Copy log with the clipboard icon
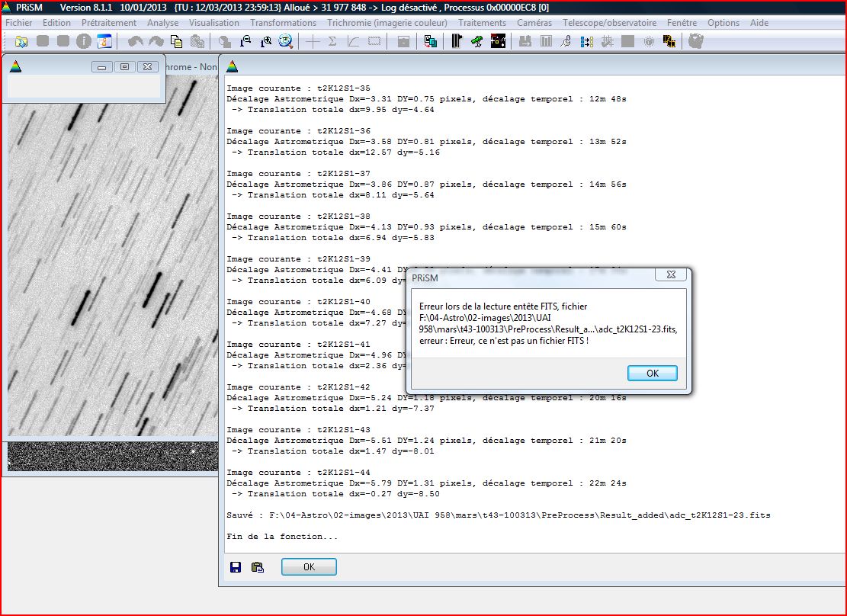Image resolution: width=847 pixels, height=616 pixels. (x=257, y=566)
